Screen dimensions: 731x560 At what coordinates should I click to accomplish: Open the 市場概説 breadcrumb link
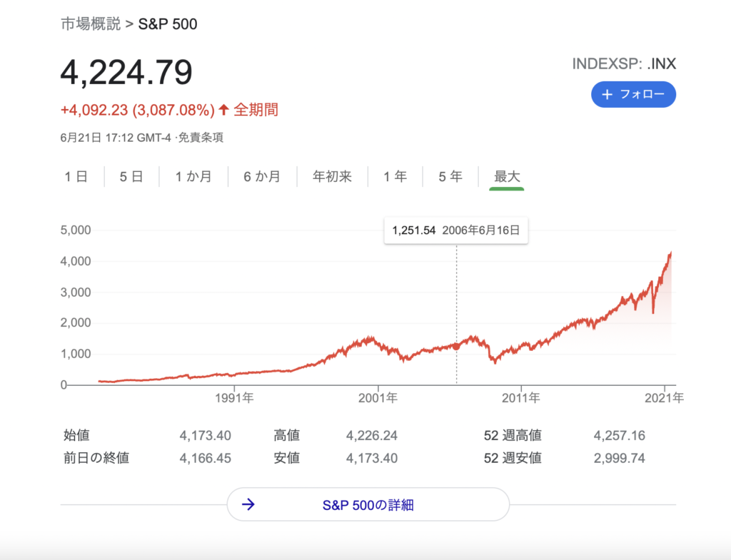pos(91,24)
